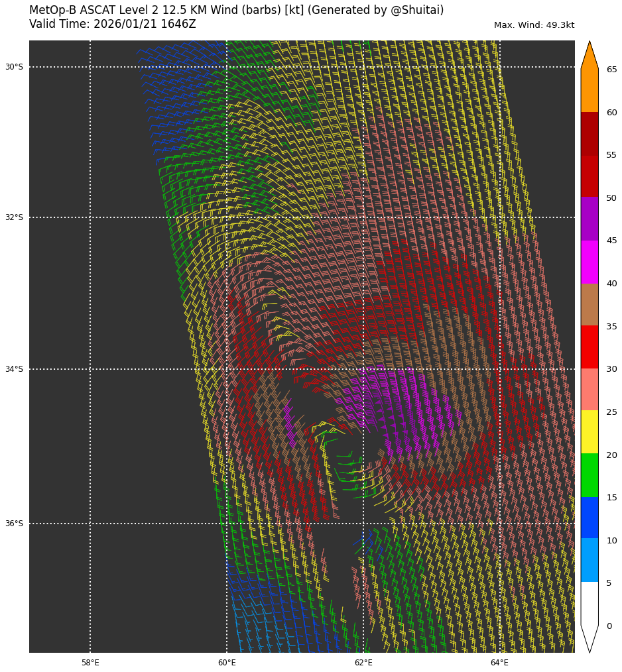Select the 64°E longitude axis label
Viewport: 622px width, 672px height.
[x=499, y=663]
